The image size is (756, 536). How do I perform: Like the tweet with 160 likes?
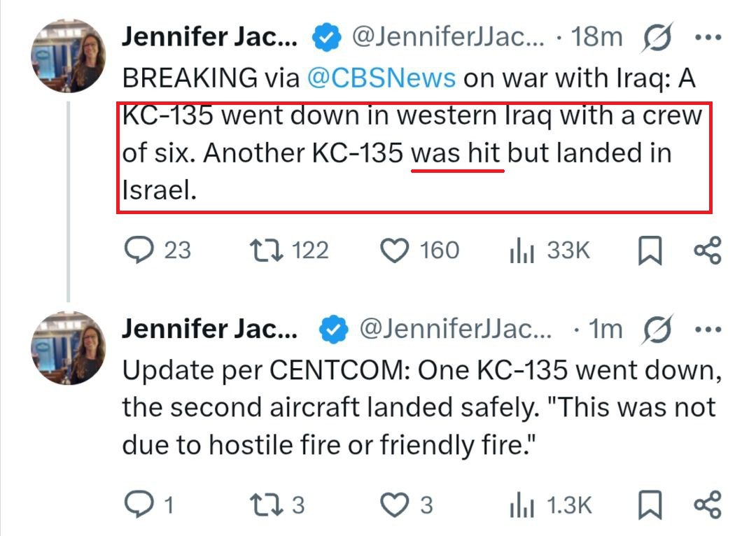coord(419,251)
